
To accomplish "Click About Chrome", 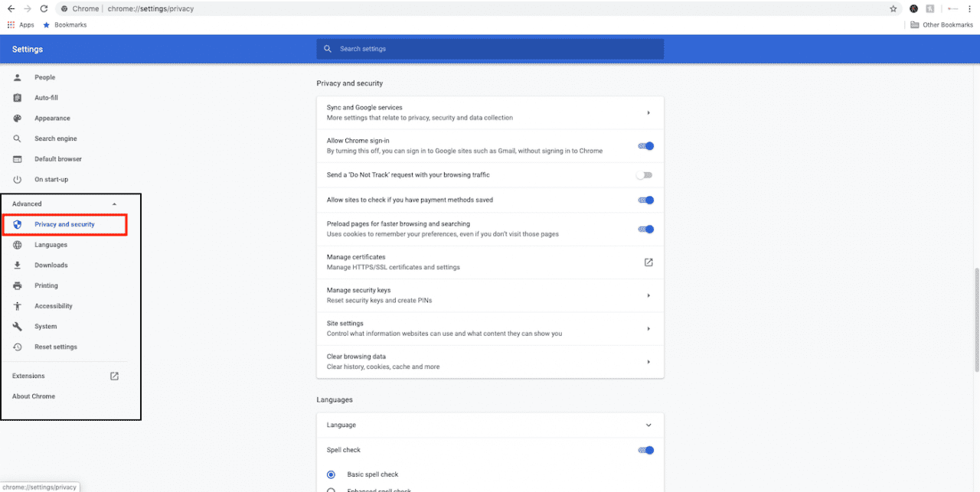I will [33, 396].
